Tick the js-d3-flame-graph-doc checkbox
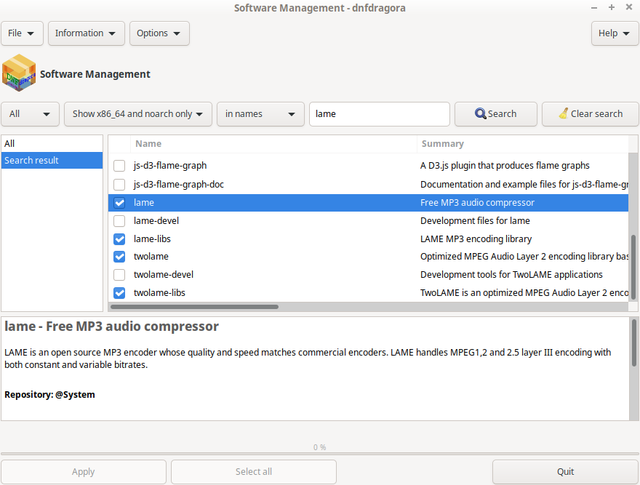 click(x=119, y=185)
